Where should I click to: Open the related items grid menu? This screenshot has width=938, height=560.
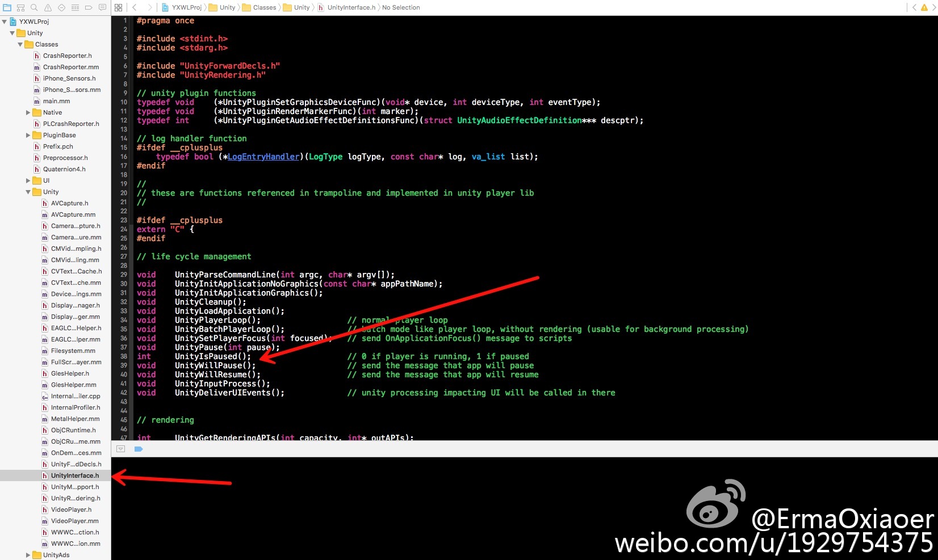118,7
